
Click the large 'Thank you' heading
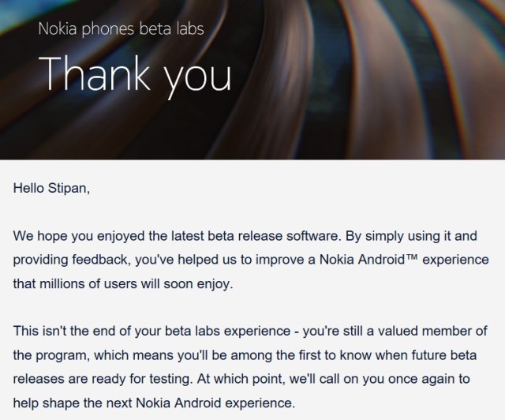click(135, 76)
